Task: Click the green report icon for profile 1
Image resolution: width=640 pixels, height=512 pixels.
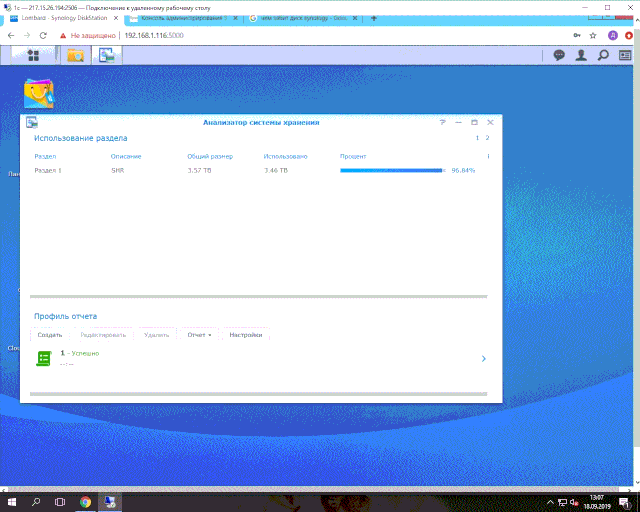Action: pos(44,358)
